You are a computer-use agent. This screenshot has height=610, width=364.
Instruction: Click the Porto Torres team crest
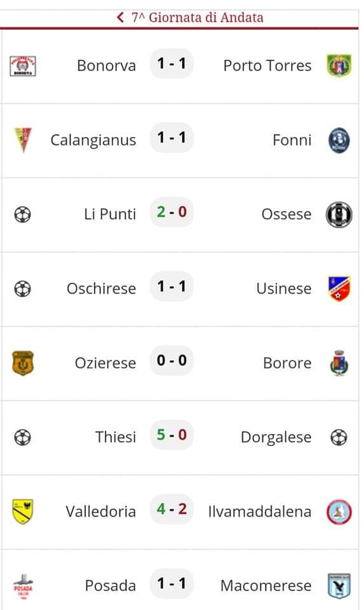coord(339,65)
